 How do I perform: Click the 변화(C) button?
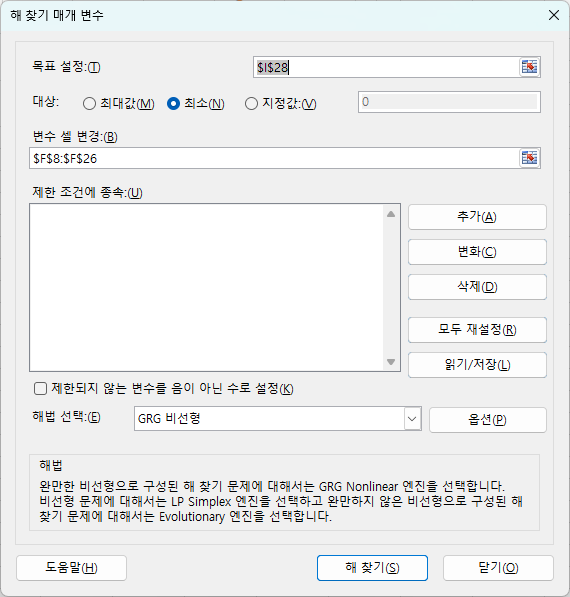click(x=477, y=252)
